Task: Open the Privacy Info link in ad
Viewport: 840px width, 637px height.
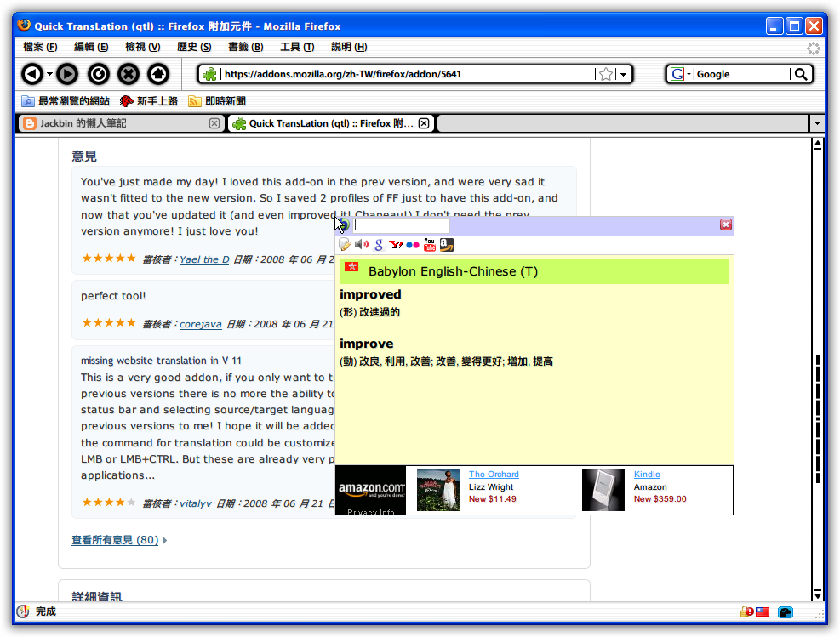Action: coord(371,512)
